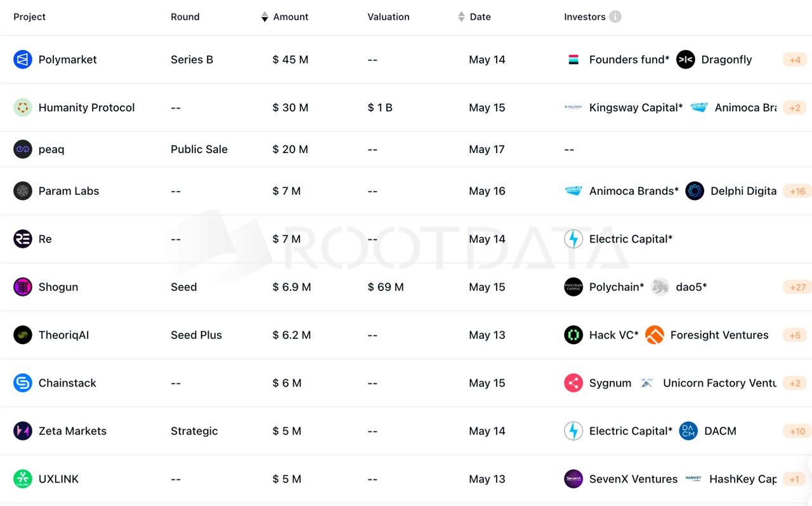Show +4 more Polymarket investors
Viewport: 812px width, 506px height.
pos(795,60)
